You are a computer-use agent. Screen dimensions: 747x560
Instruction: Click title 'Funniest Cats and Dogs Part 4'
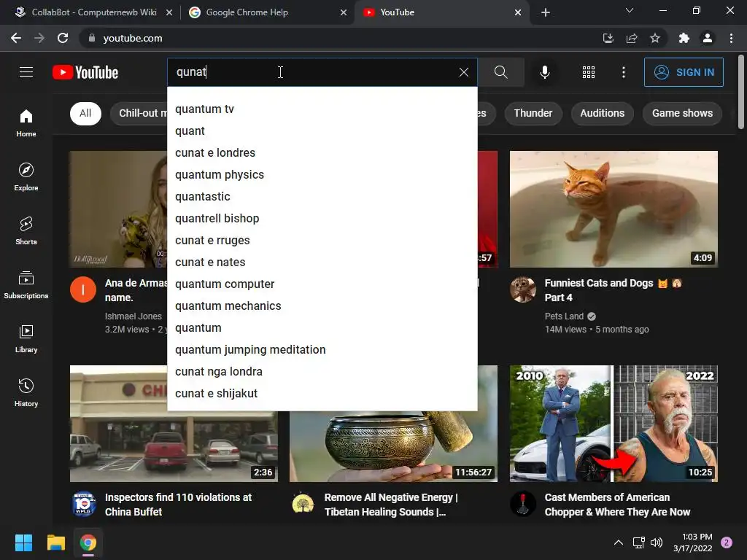click(613, 290)
